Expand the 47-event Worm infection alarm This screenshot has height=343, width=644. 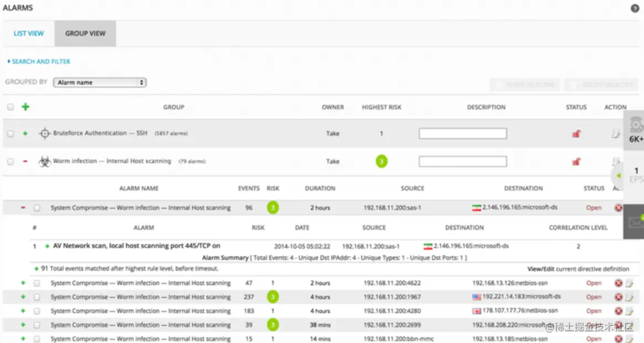click(x=23, y=283)
